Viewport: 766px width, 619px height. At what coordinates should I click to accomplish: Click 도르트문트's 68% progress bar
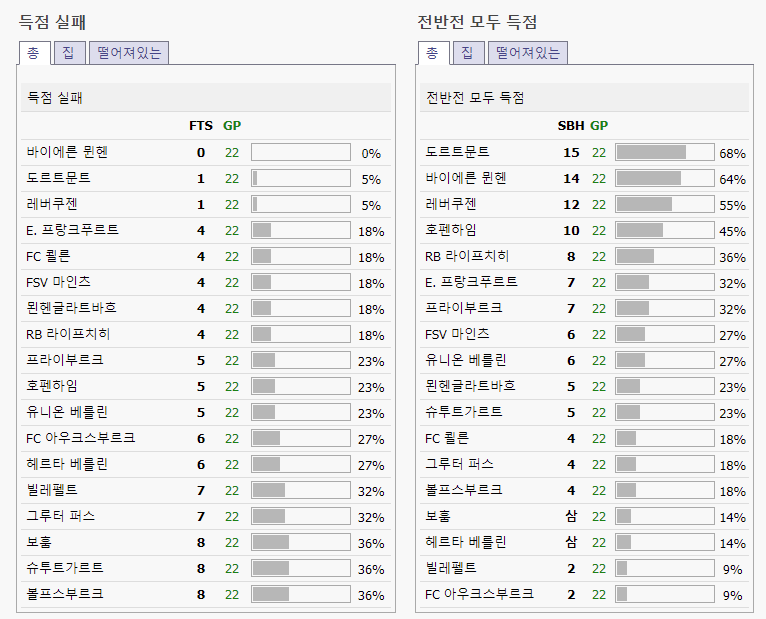pos(665,152)
